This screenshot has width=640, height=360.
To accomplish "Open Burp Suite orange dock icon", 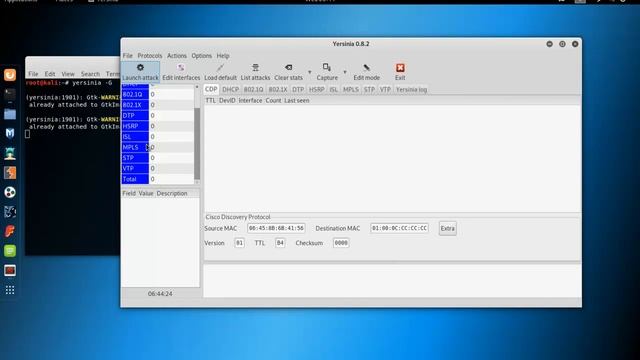I will point(10,173).
